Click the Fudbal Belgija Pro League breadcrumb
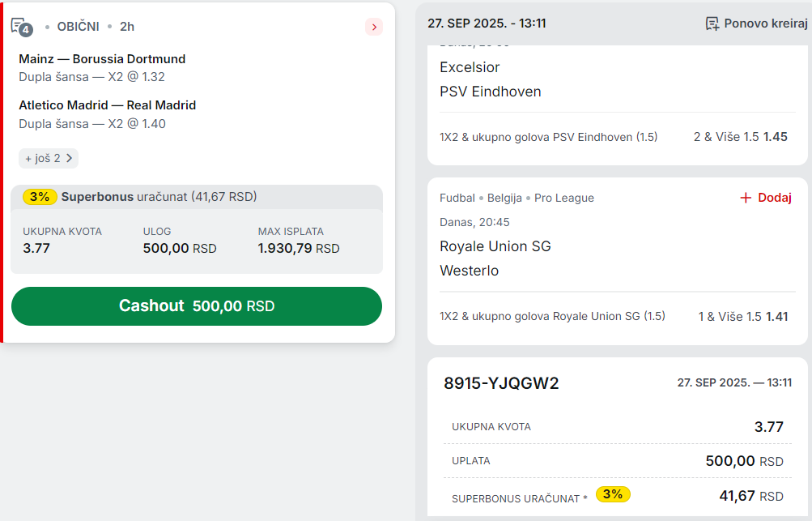Screen dimensions: 812x521 517,198
